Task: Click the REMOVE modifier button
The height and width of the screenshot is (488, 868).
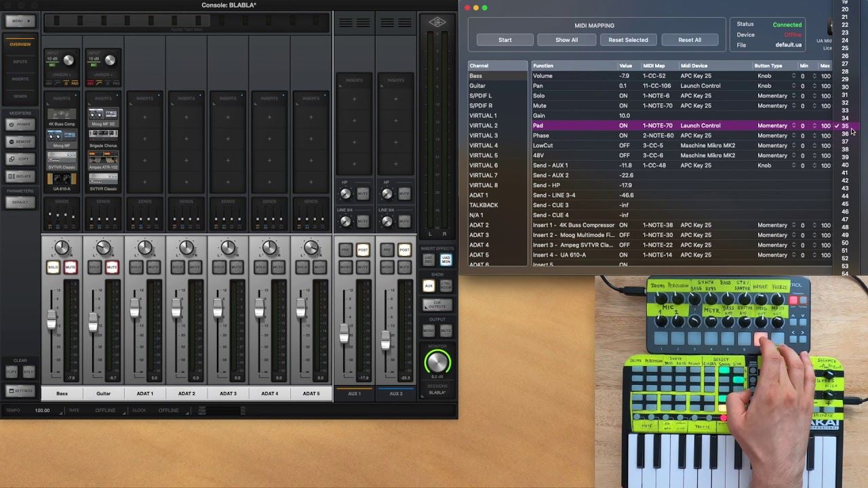Action: pos(20,142)
